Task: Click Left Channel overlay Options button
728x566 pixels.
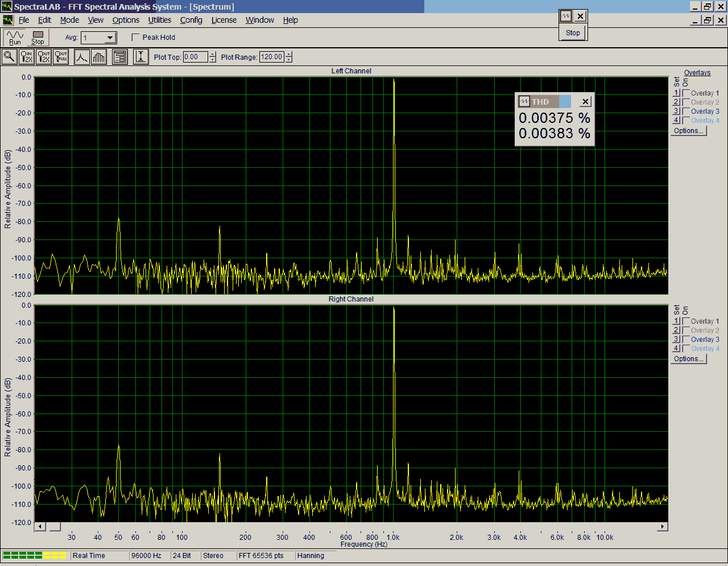Action: point(688,131)
